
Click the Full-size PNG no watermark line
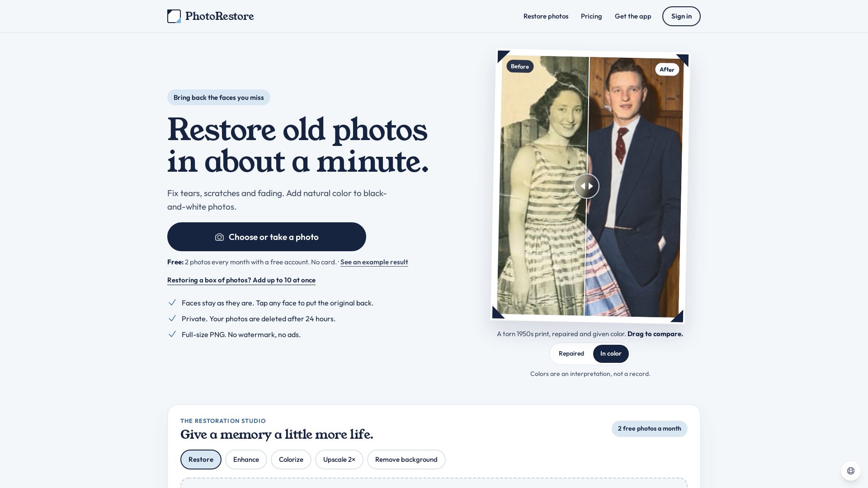point(241,335)
